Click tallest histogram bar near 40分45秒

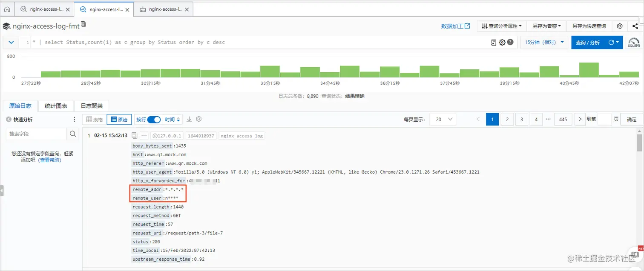589,70
